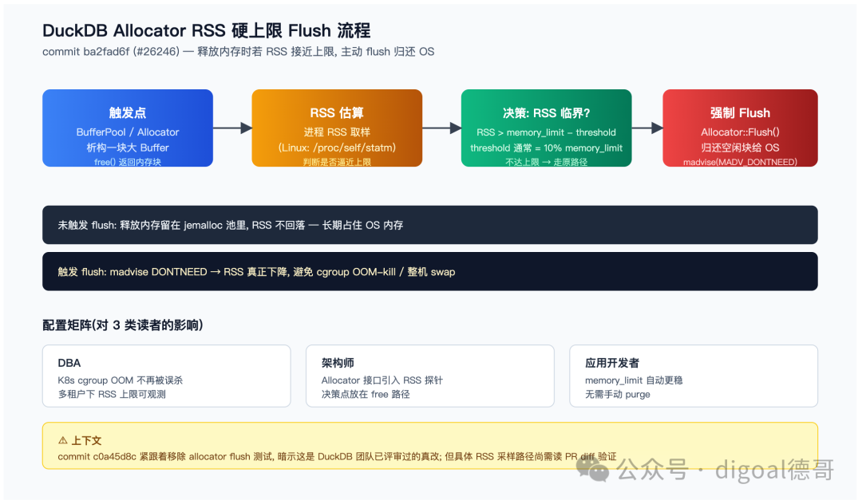
Task: Click the text "madvise(MADV_DONTNEED)"
Action: tap(740, 162)
